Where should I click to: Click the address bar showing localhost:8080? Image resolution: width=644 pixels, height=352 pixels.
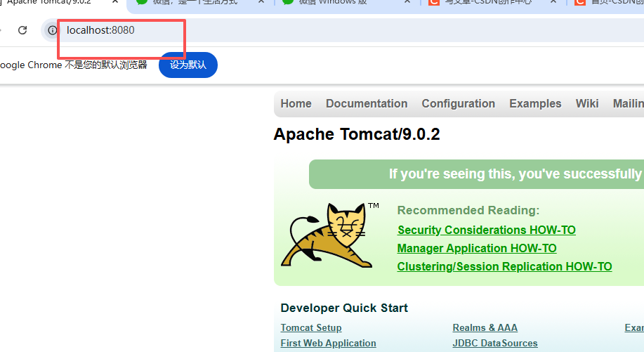(x=343, y=30)
